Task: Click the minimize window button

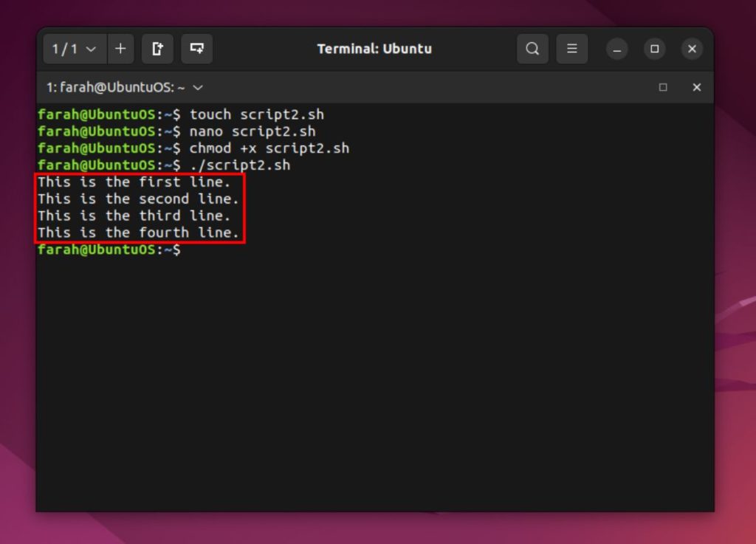Action: coord(616,49)
